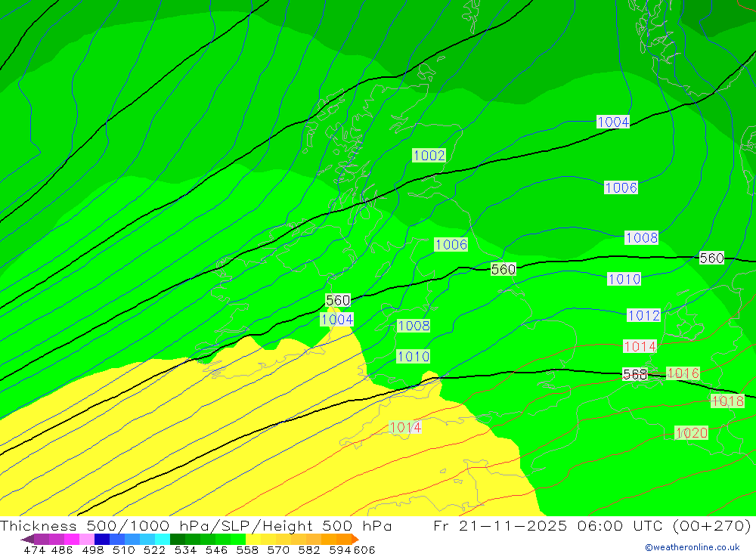Click the 560 label directly above the 1004 label

click(338, 300)
